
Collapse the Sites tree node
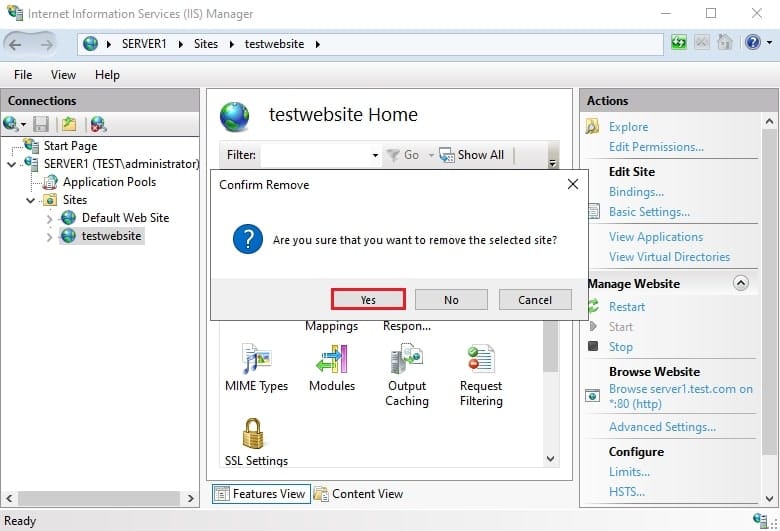click(x=30, y=201)
